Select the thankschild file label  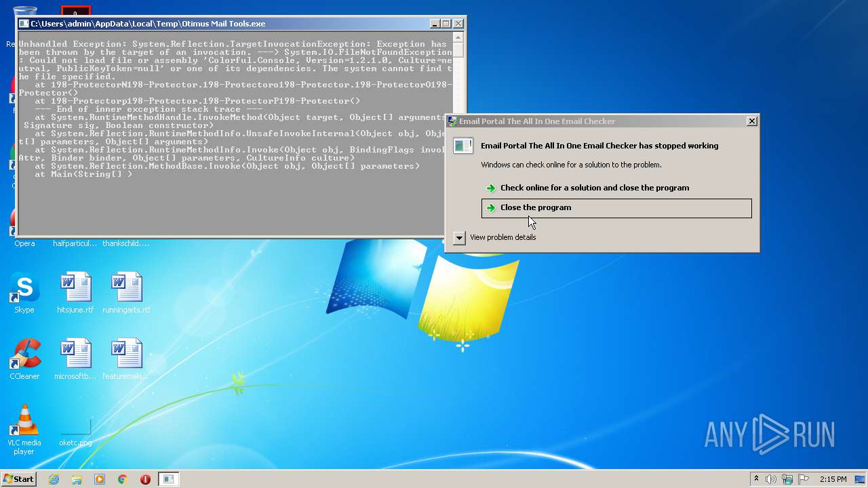click(x=126, y=243)
